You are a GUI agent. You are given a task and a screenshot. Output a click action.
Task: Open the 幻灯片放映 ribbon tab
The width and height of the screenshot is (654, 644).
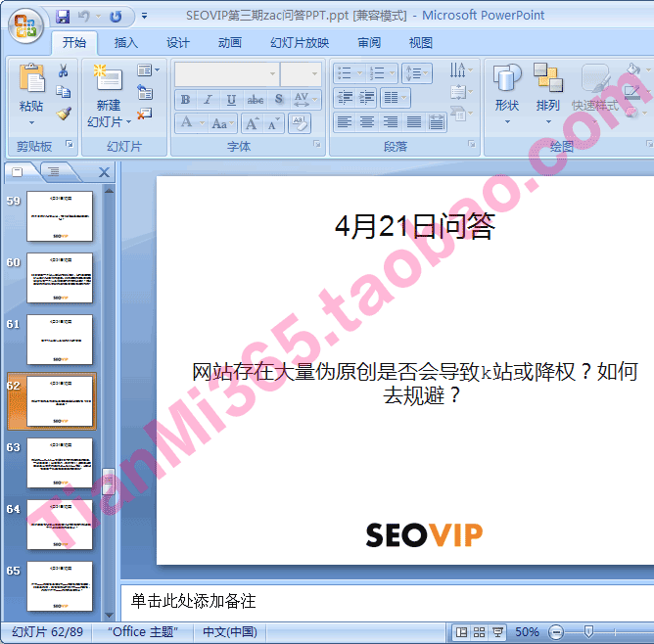[x=300, y=43]
